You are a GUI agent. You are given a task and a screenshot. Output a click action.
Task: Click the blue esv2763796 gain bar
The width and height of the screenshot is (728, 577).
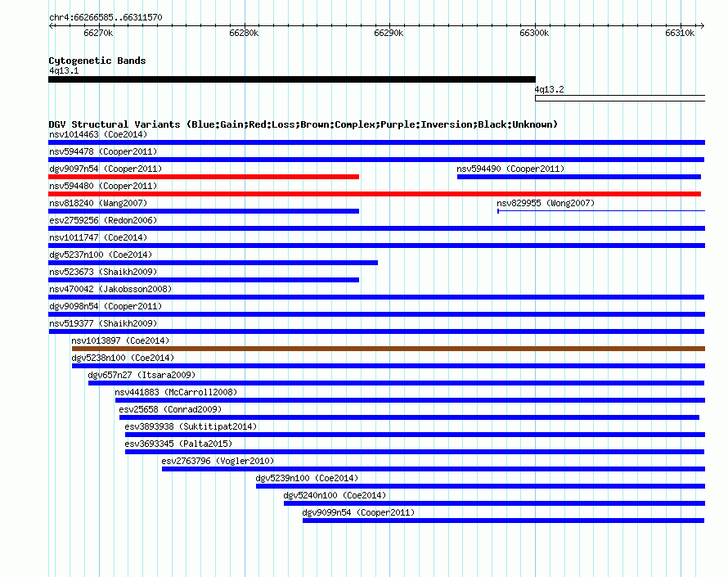click(x=434, y=469)
